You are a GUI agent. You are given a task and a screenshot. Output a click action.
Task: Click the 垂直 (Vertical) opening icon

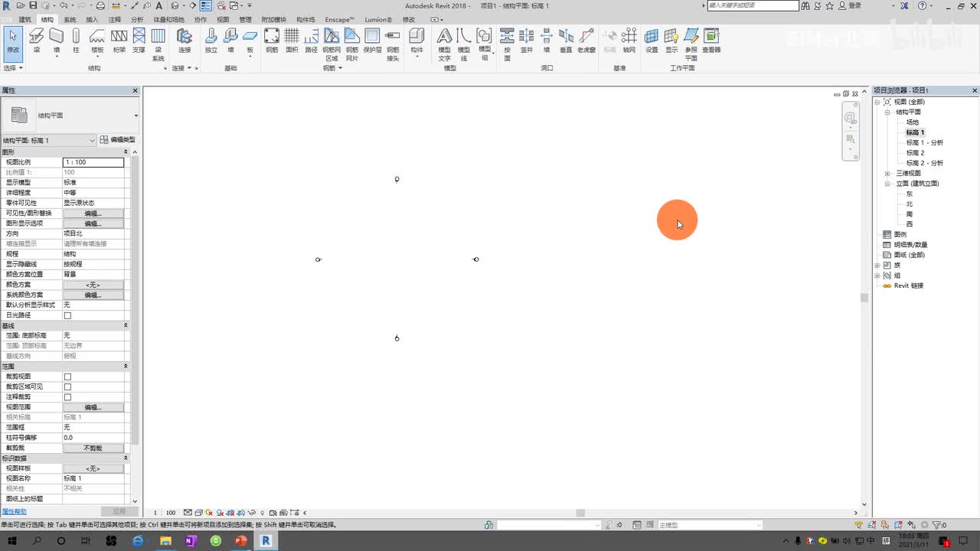pyautogui.click(x=566, y=41)
